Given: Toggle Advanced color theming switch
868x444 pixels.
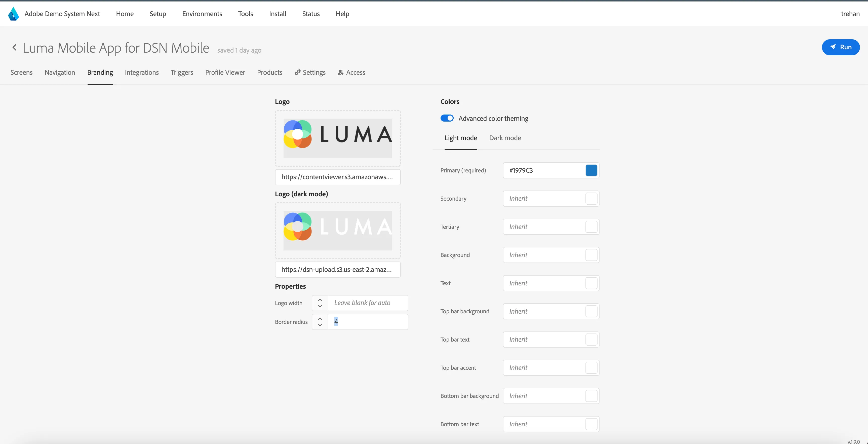Looking at the screenshot, I should click(447, 118).
